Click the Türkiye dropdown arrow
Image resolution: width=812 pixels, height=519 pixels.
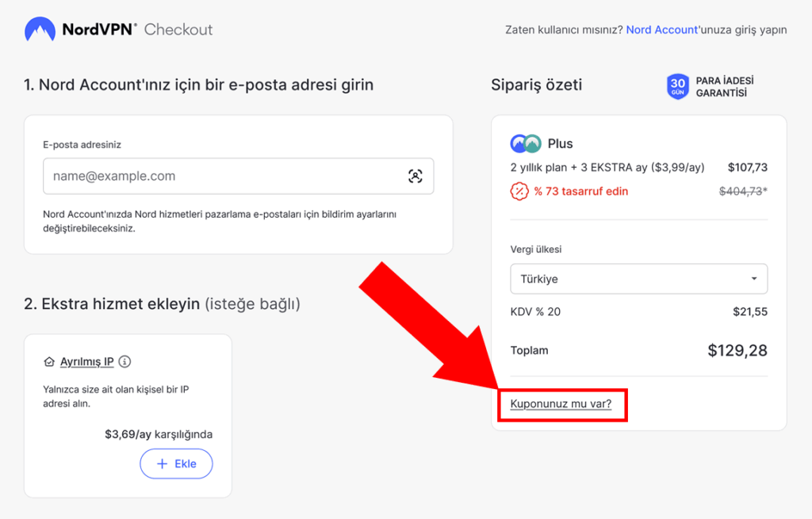[x=754, y=279]
